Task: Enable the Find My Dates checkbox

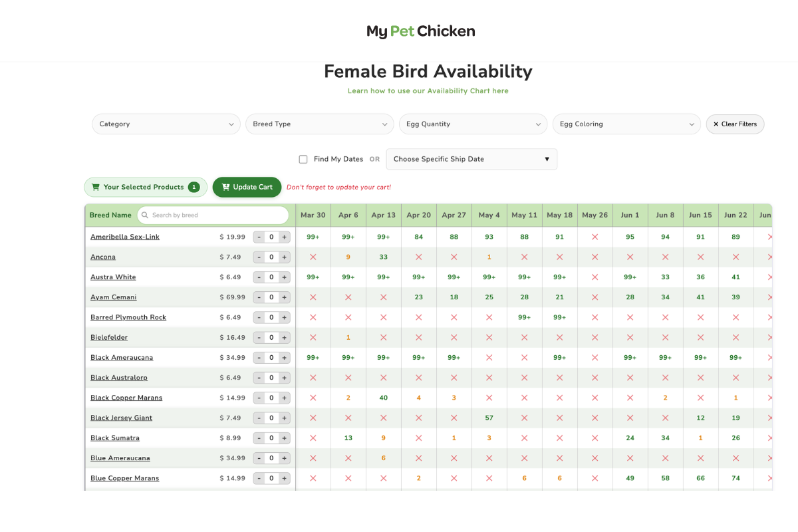Action: (x=303, y=160)
